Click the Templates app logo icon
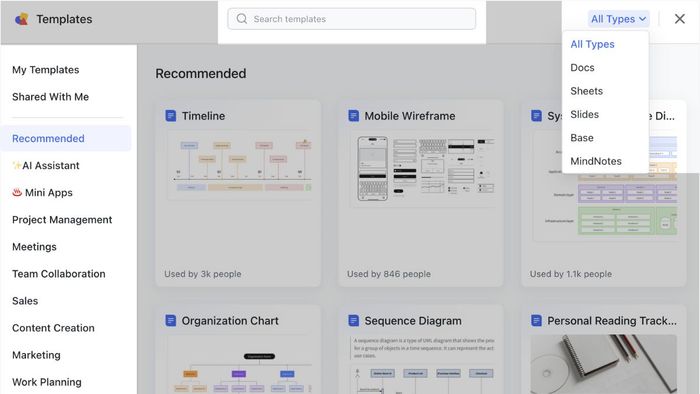 21,19
